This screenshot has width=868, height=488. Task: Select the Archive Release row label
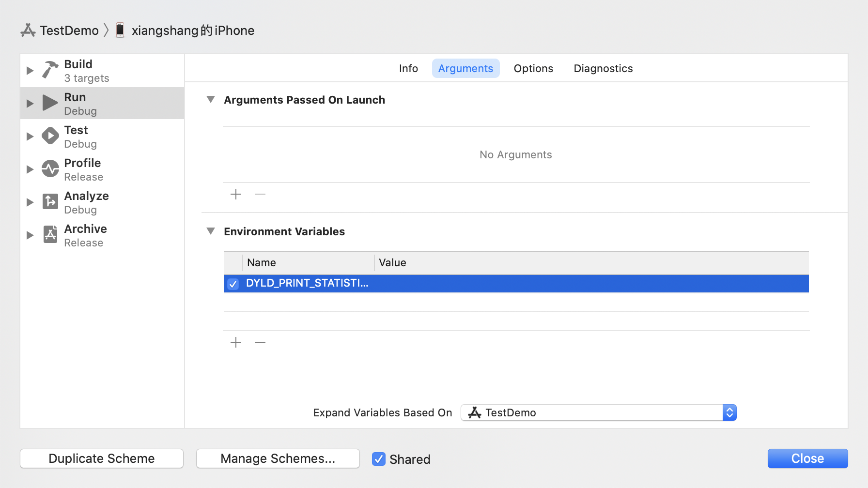point(85,236)
